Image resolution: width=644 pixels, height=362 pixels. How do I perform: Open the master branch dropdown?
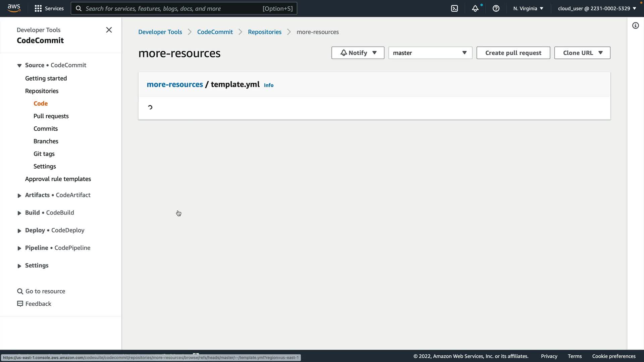pos(430,53)
